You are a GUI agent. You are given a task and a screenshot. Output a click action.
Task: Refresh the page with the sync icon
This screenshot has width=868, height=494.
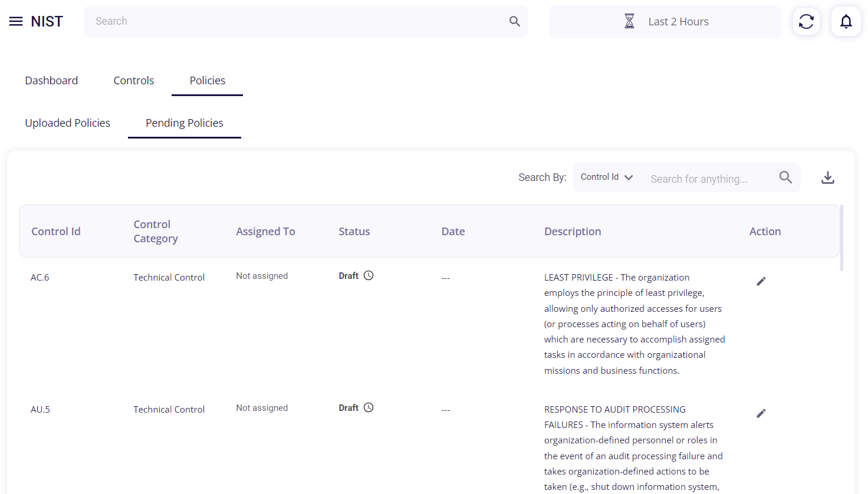click(x=806, y=21)
